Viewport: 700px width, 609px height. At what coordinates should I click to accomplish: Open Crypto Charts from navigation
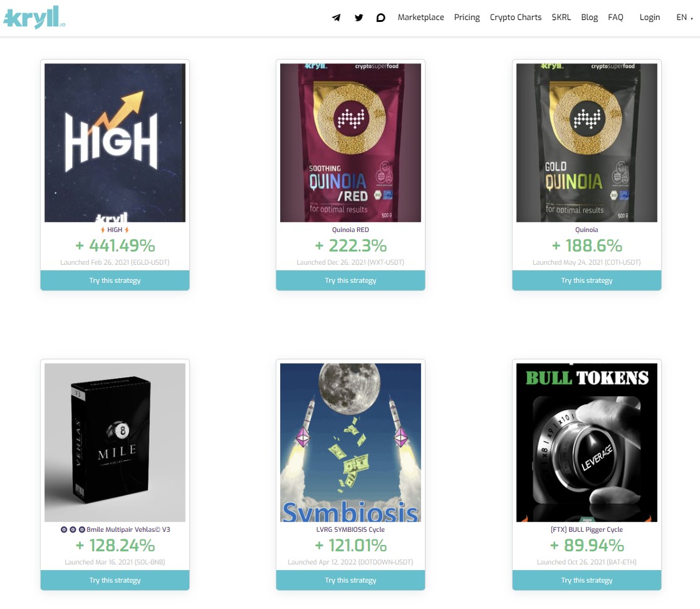[515, 18]
